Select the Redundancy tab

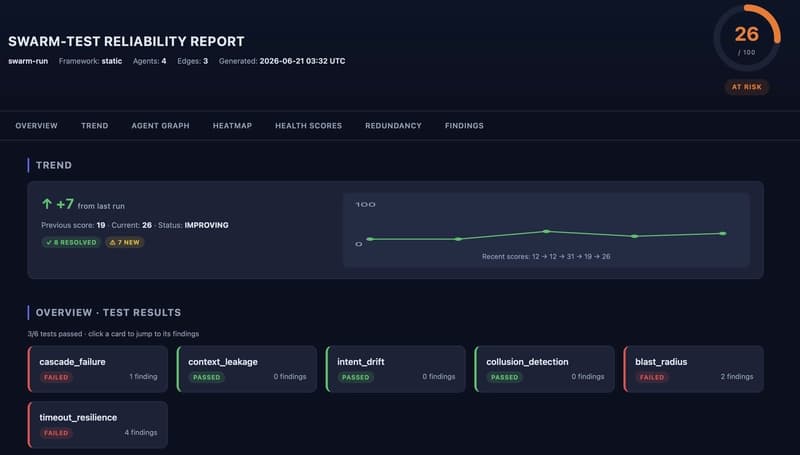(x=393, y=125)
